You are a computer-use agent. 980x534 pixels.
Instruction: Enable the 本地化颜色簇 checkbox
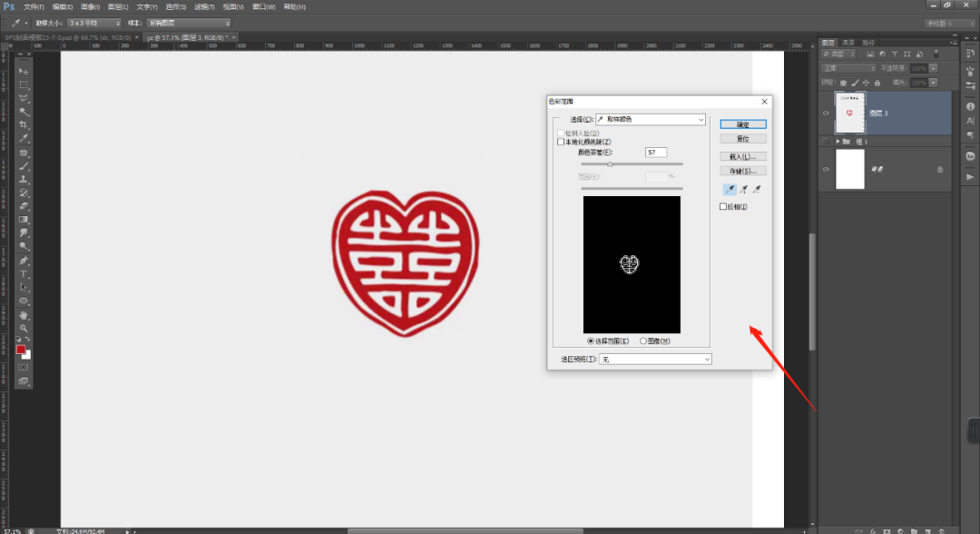[560, 142]
